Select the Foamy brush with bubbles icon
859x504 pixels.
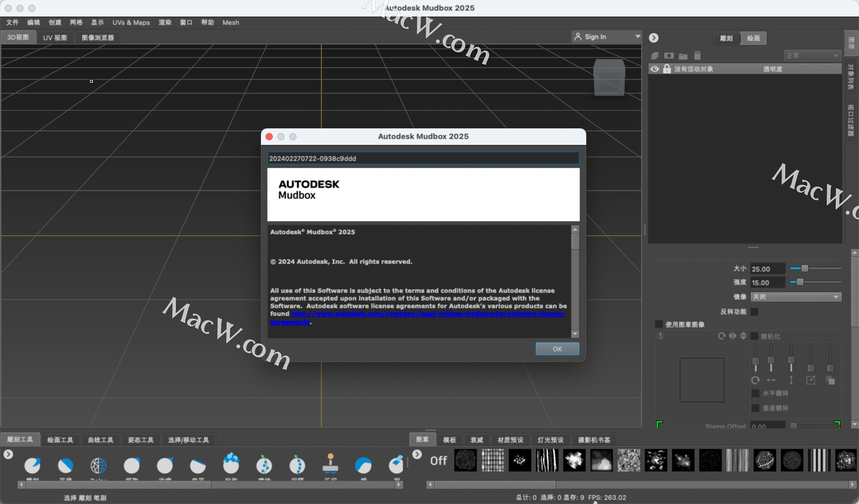pos(231,463)
